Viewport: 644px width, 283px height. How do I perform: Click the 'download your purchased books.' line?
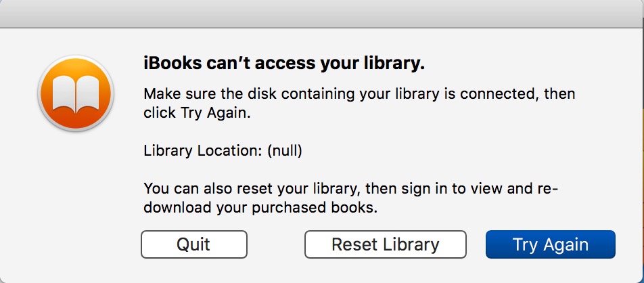click(x=260, y=208)
